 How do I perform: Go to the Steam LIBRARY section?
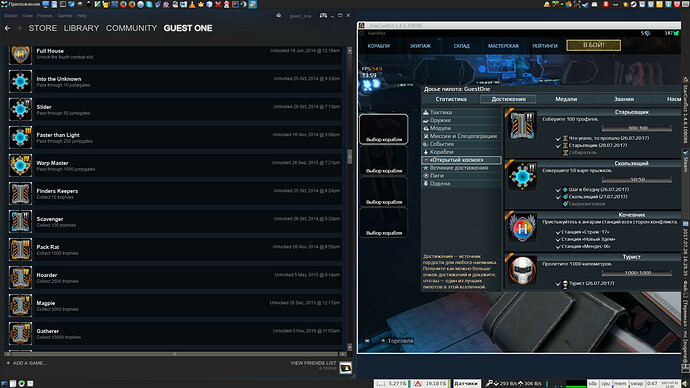point(81,28)
